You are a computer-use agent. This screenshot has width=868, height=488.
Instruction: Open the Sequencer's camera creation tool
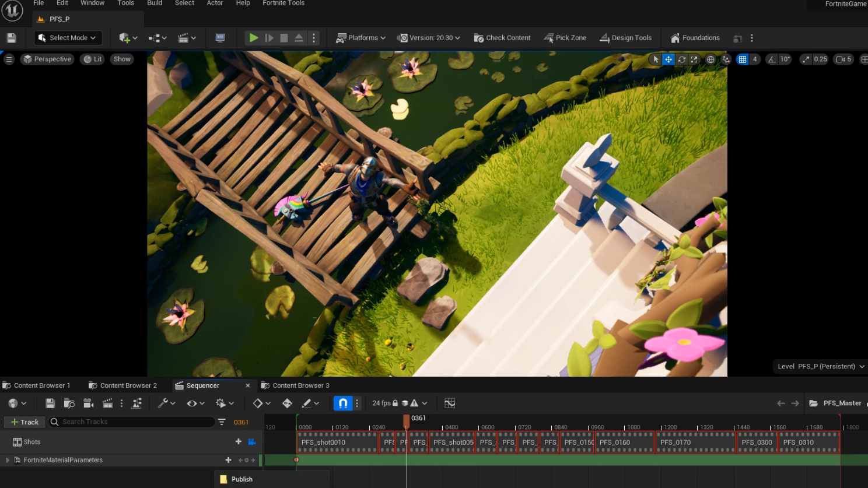(87, 403)
